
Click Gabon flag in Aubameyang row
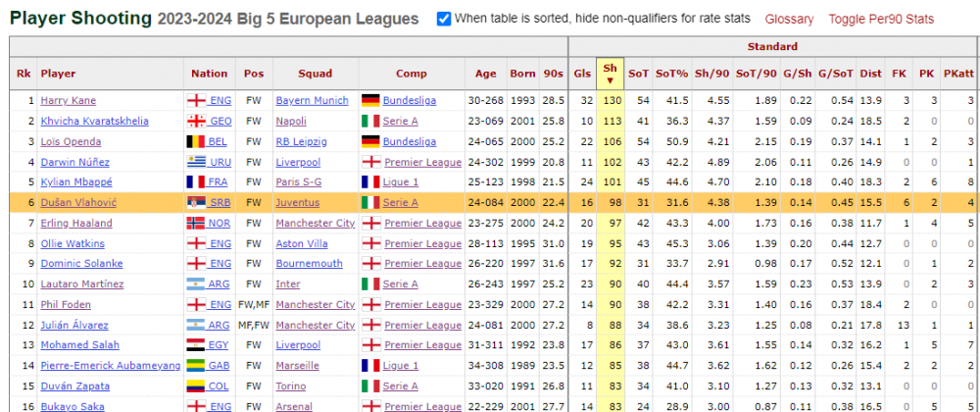pos(197,366)
